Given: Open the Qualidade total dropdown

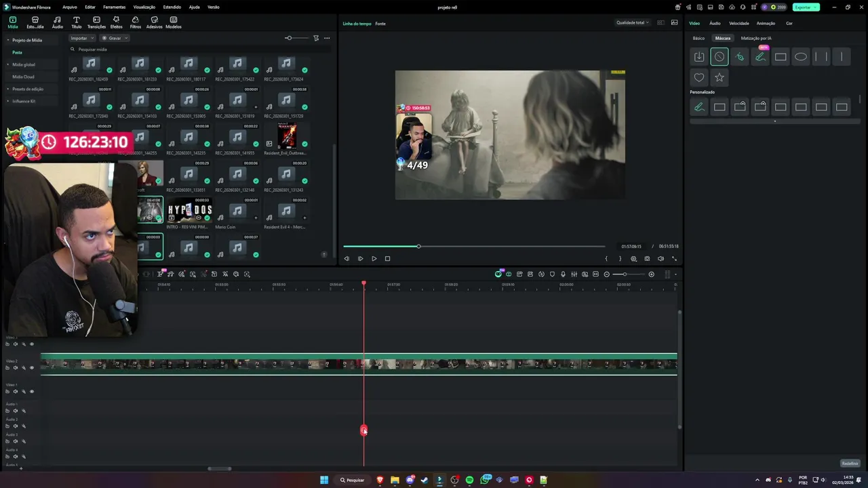Looking at the screenshot, I should (x=632, y=22).
